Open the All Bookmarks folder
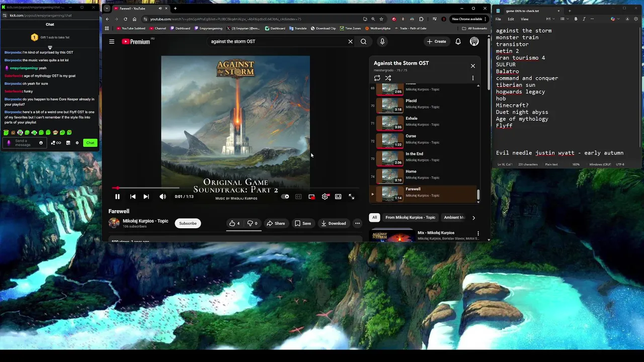The width and height of the screenshot is (644, 362). pyautogui.click(x=474, y=28)
